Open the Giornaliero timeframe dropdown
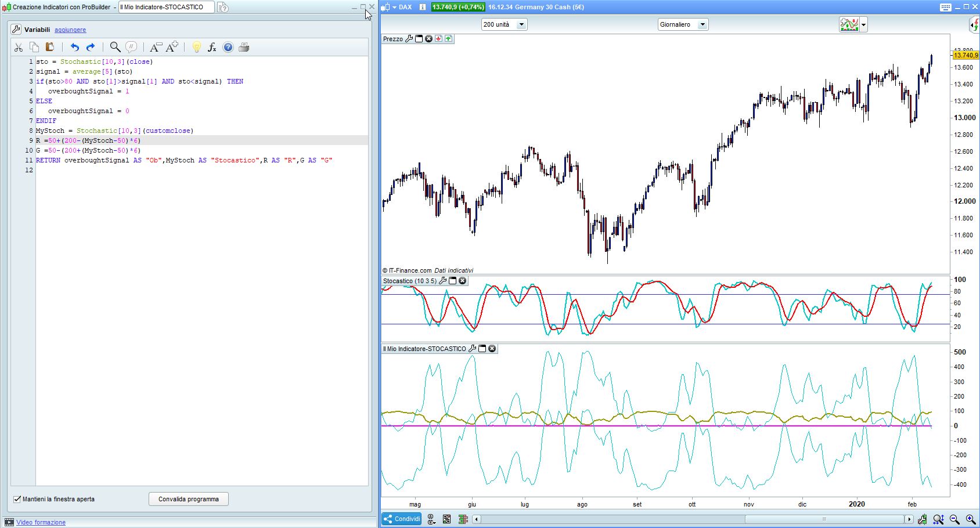This screenshot has width=980, height=528. click(683, 24)
